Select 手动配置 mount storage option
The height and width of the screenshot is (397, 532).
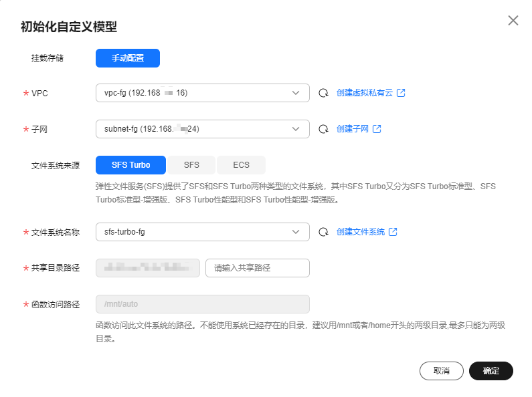[128, 58]
